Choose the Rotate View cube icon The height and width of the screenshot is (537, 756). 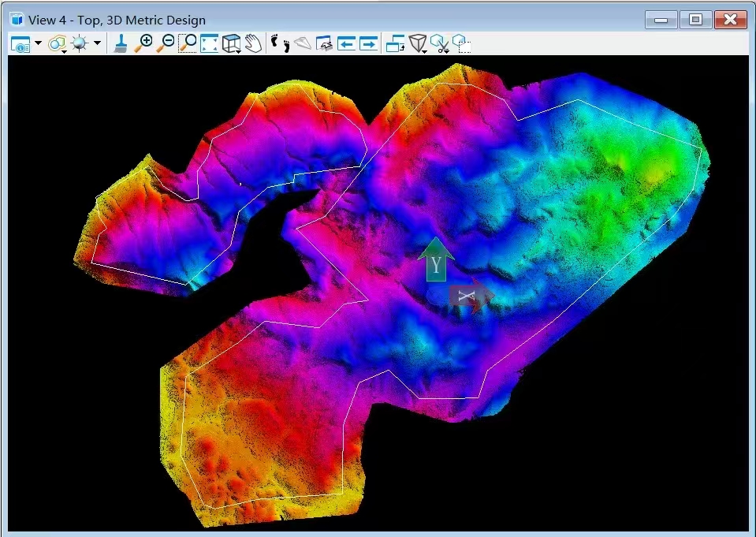pyautogui.click(x=231, y=44)
